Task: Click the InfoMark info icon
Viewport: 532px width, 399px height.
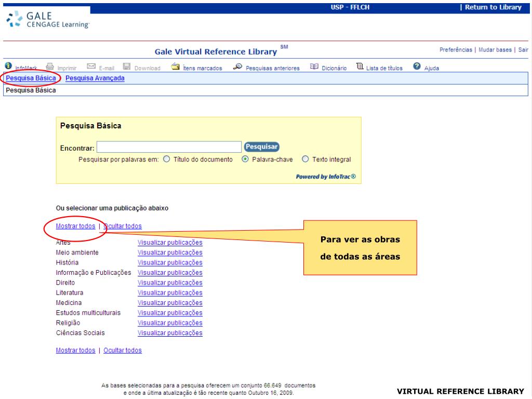Action: (x=8, y=66)
